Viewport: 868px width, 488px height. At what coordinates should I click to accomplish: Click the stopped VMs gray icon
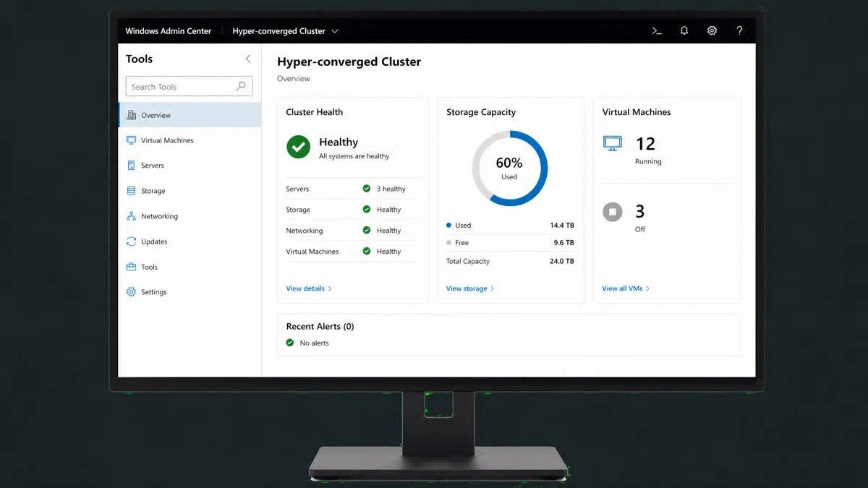[613, 212]
